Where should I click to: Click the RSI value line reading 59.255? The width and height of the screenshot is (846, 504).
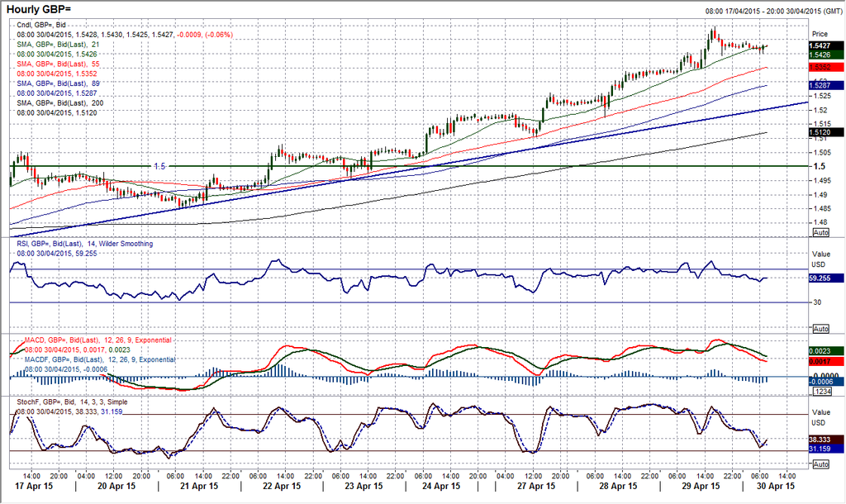click(x=57, y=253)
